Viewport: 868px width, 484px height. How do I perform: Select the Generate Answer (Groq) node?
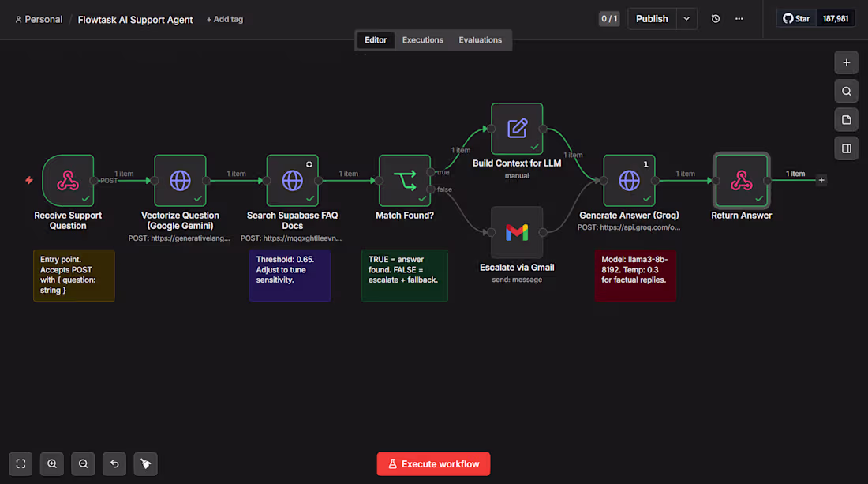pyautogui.click(x=630, y=181)
